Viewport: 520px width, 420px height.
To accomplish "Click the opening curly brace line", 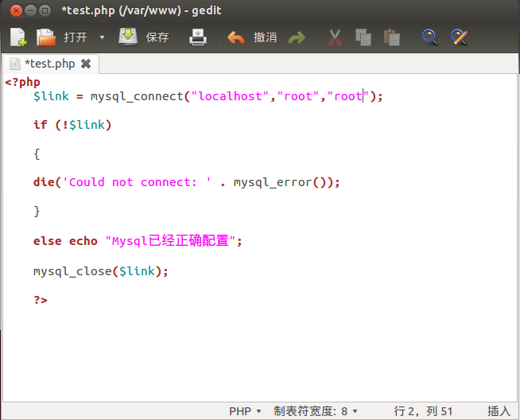I will [x=37, y=154].
